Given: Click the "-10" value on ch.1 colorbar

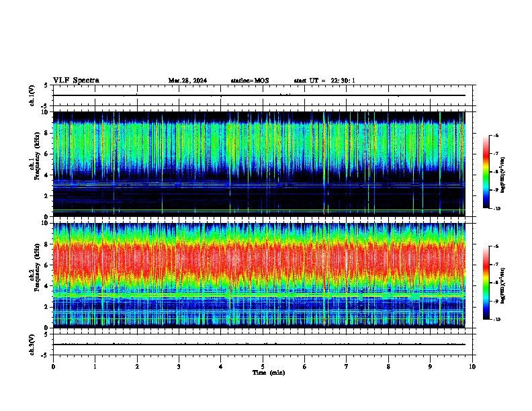Looking at the screenshot, I should (497, 209).
